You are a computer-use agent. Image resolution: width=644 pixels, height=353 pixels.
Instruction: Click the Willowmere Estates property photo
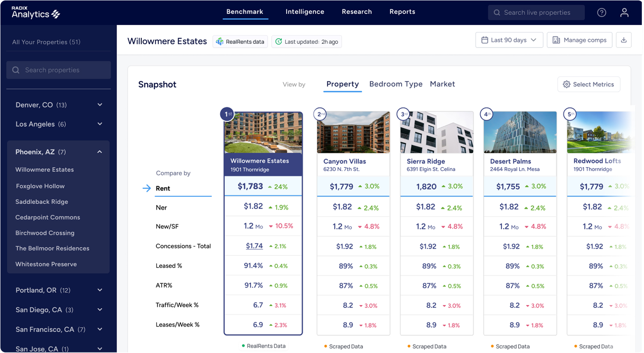[x=263, y=132]
